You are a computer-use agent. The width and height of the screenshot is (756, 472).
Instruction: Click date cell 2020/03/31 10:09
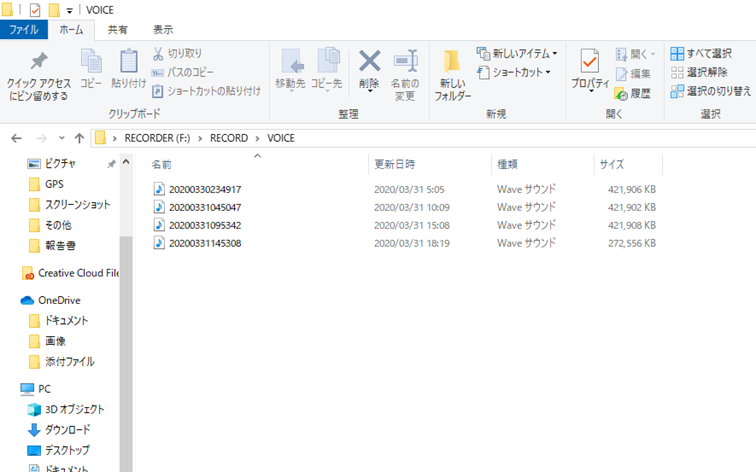(x=412, y=207)
